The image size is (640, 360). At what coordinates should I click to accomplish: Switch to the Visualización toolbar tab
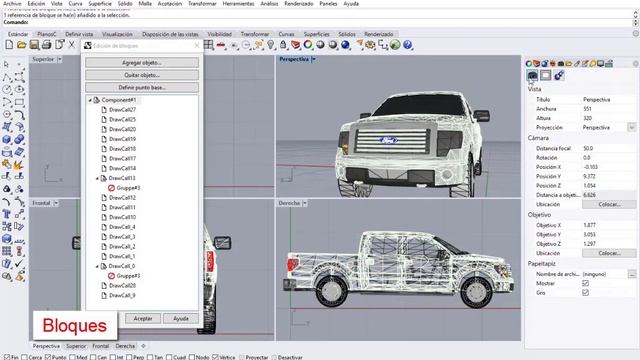click(x=117, y=34)
